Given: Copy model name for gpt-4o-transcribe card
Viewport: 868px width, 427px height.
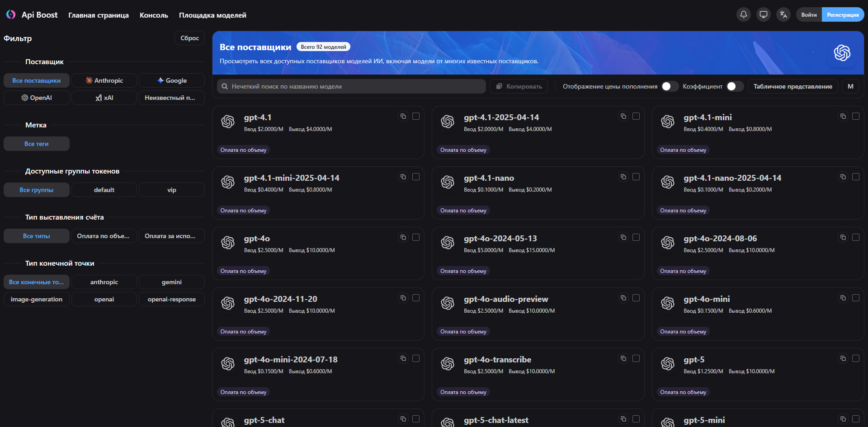Looking at the screenshot, I should click(623, 358).
